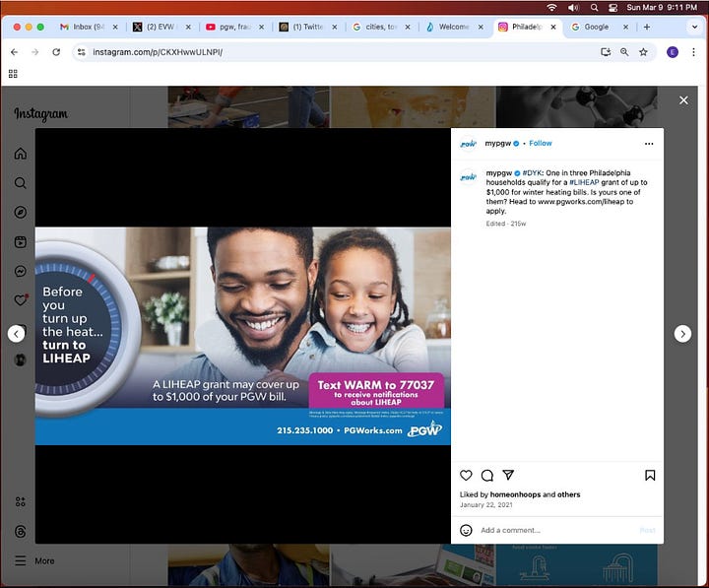Open Spotlight search in menu bar
Screen dimensions: 709x588
click(x=594, y=7)
